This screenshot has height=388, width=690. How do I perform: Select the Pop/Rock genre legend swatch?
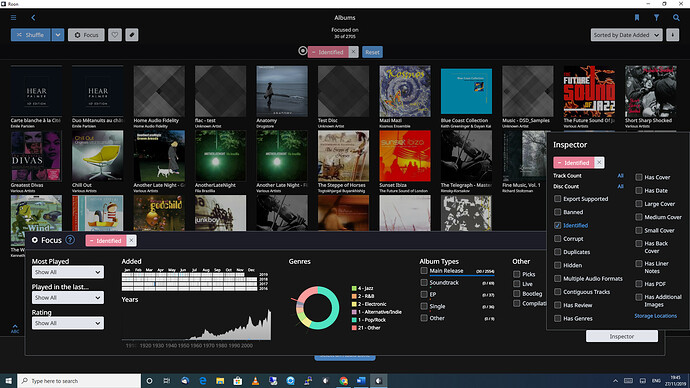pyautogui.click(x=354, y=320)
